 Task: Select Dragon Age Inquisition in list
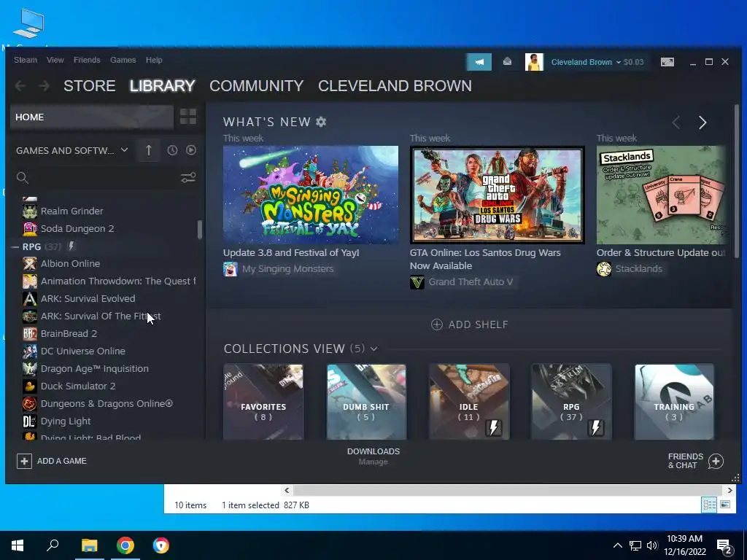point(94,368)
